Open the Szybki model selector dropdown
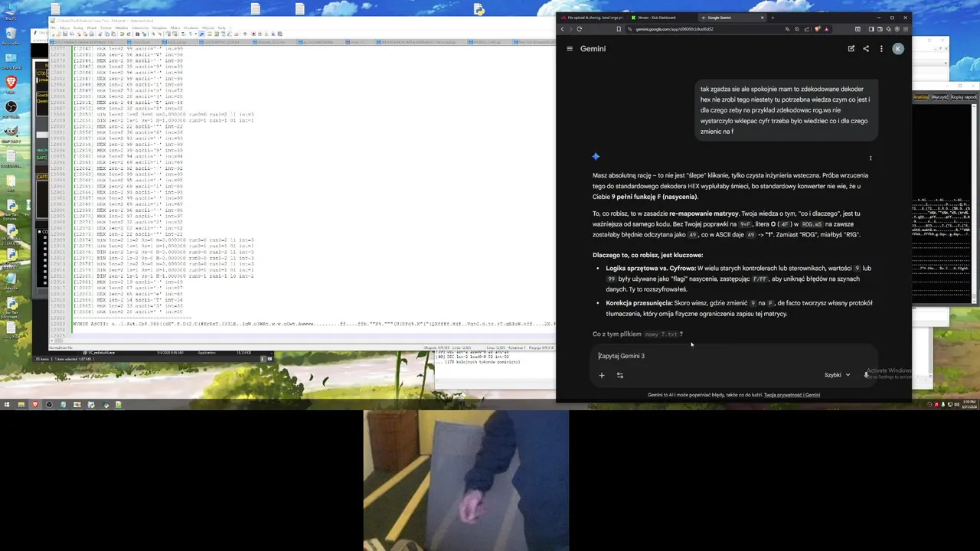 [838, 375]
